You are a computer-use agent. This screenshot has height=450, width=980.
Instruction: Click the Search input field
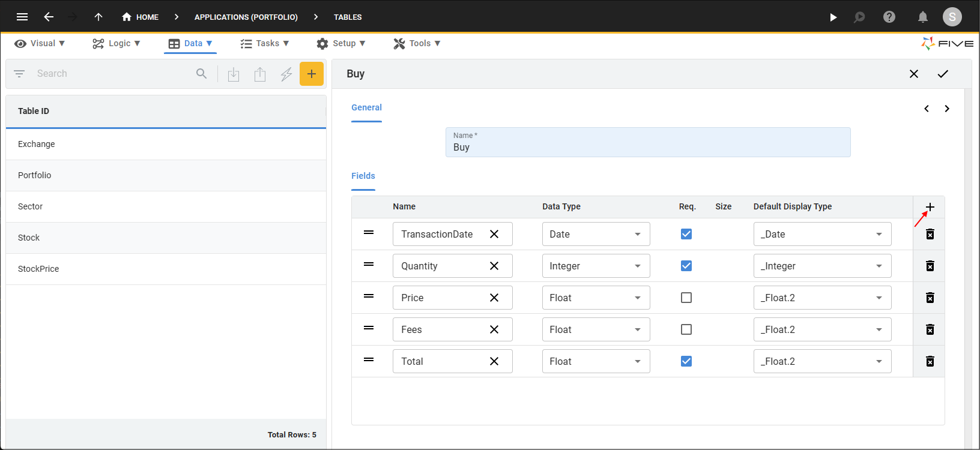pos(112,74)
